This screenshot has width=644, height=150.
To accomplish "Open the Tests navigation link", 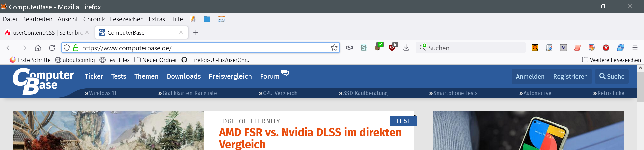I will point(119,76).
